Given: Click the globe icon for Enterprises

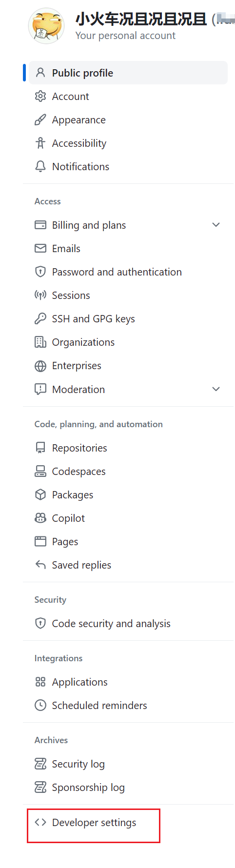Looking at the screenshot, I should (40, 366).
